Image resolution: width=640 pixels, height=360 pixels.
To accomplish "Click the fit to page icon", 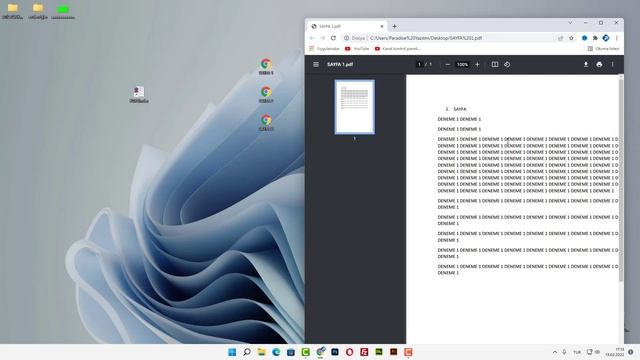I will [x=495, y=64].
